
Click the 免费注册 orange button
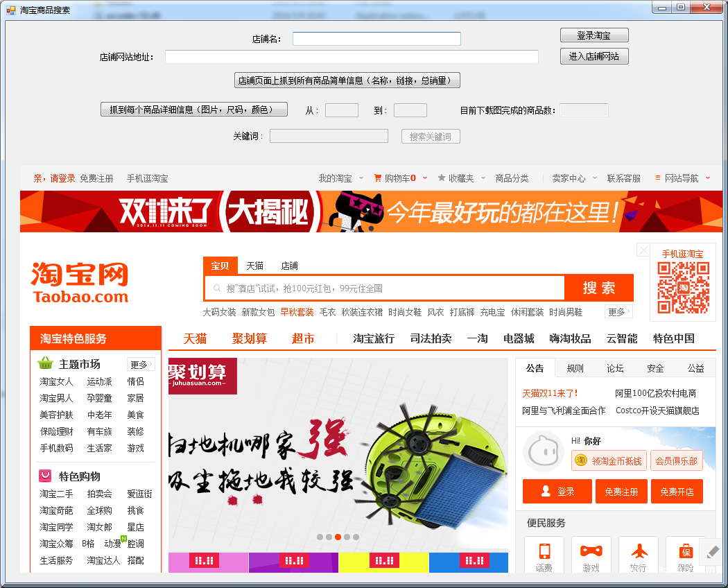pos(621,492)
